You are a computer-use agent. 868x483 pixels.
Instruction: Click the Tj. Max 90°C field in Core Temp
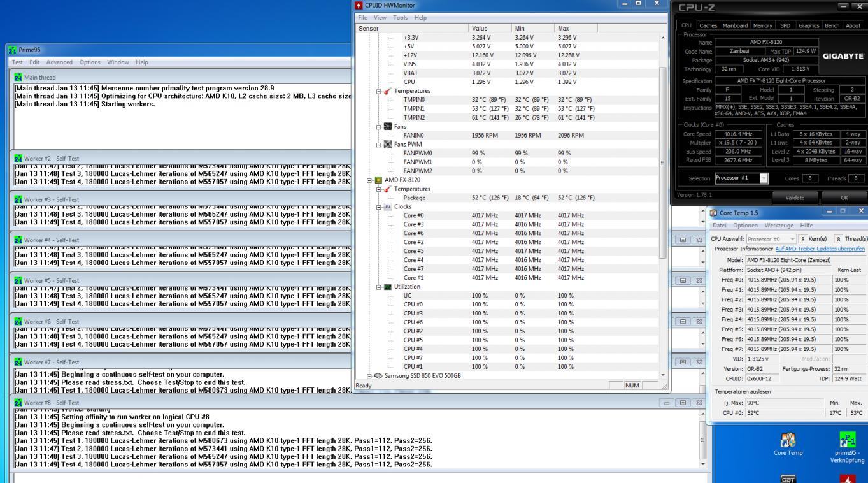[x=786, y=403]
